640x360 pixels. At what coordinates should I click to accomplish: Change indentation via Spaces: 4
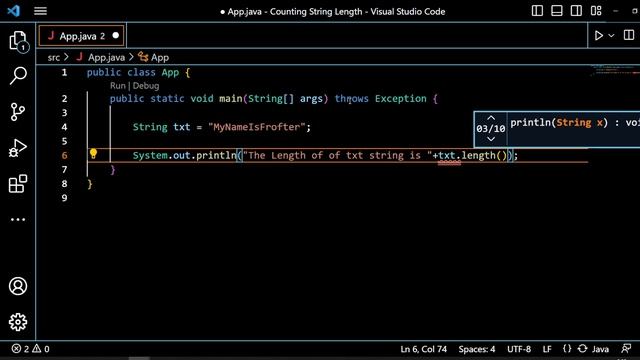tap(477, 349)
